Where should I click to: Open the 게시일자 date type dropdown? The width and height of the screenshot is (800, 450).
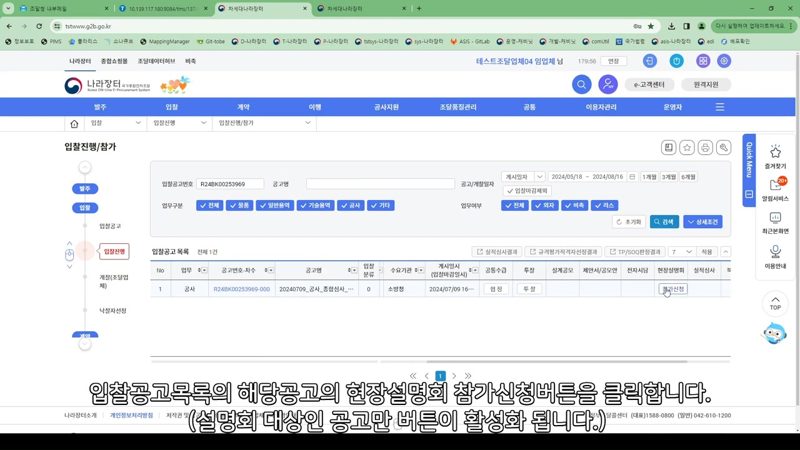click(523, 177)
